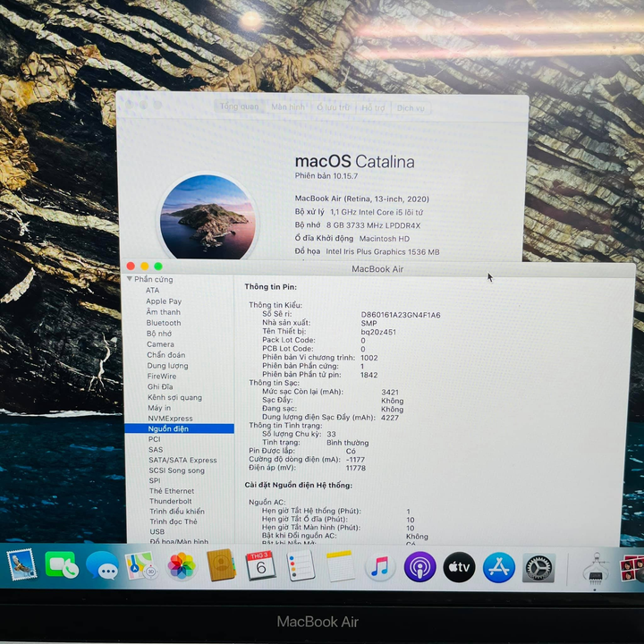Click the Thông tin Pin heading
The width and height of the screenshot is (644, 644).
(x=271, y=287)
